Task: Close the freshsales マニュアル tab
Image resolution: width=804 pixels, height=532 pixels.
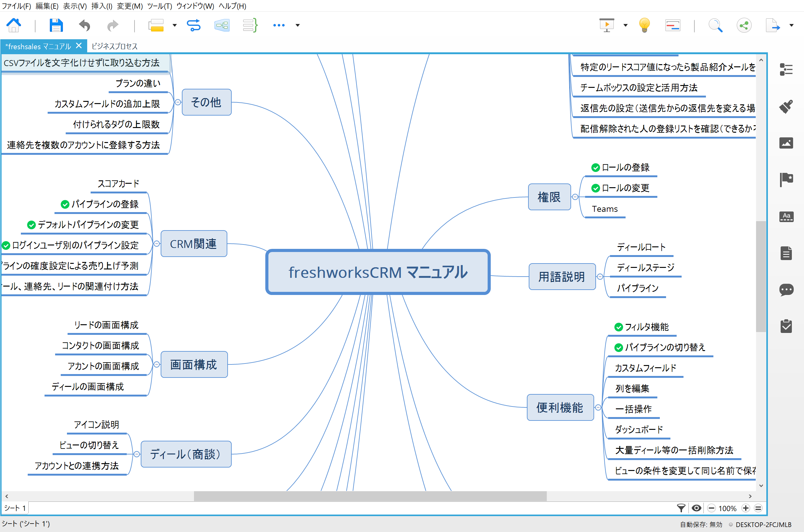Action: (x=79, y=45)
